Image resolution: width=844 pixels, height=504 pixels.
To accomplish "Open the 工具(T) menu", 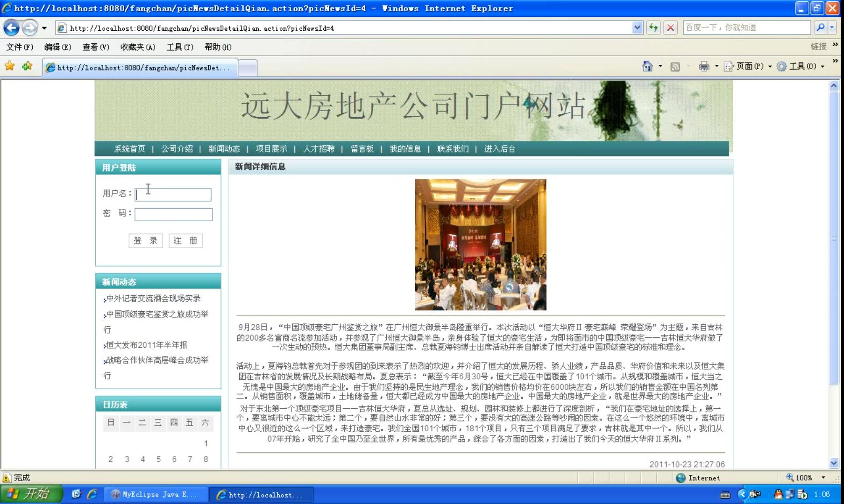I will pos(180,47).
